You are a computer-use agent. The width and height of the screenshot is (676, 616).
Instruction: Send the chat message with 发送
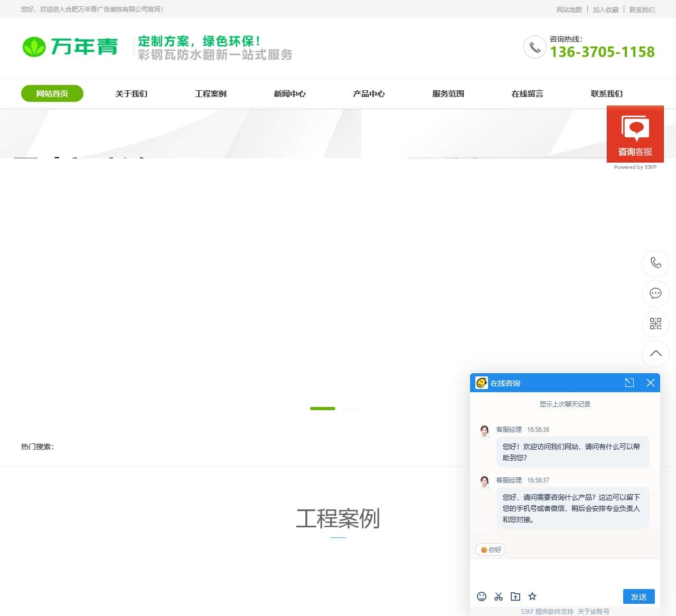(639, 596)
